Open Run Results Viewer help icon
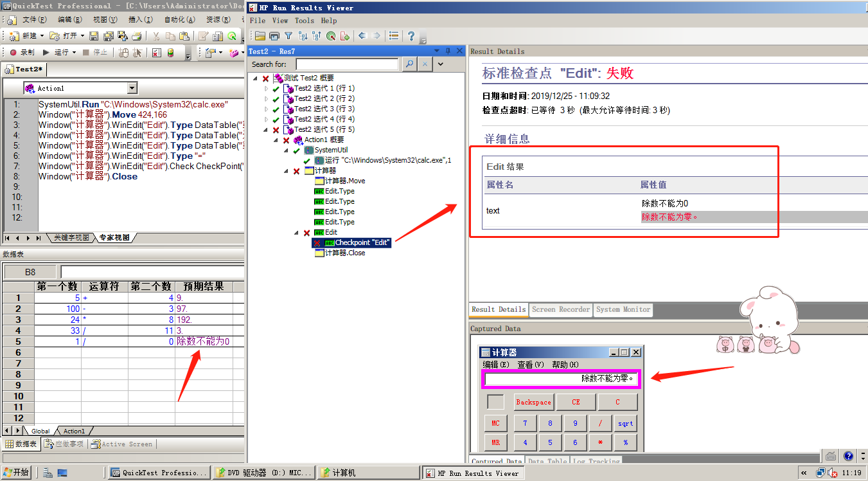The image size is (868, 481). pos(411,36)
